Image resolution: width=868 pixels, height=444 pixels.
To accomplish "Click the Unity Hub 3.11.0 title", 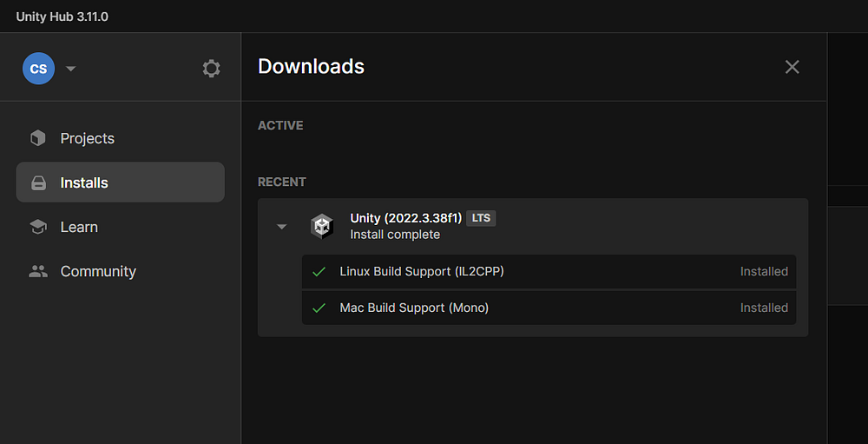I will click(x=62, y=17).
